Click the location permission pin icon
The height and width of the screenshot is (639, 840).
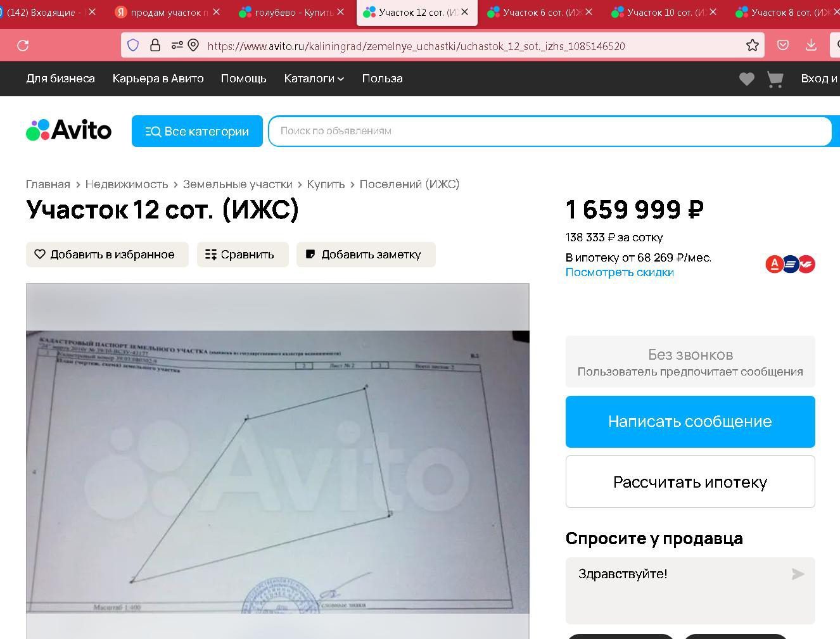pos(193,46)
